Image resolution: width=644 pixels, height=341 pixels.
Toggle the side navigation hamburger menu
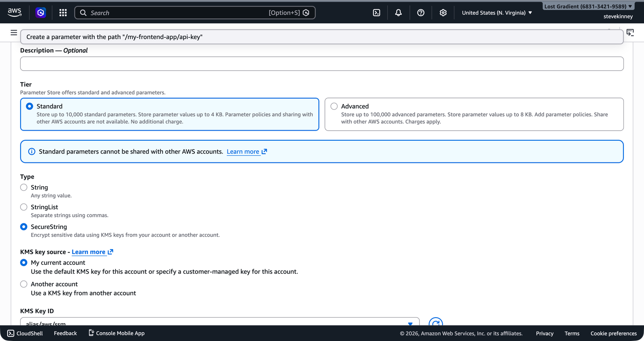[14, 33]
